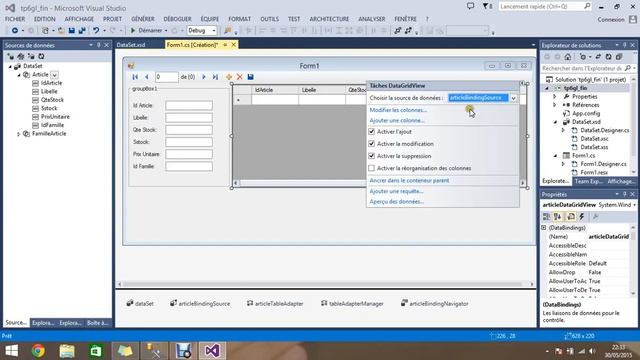Select articleTableAdapter component in tray

(x=275, y=304)
